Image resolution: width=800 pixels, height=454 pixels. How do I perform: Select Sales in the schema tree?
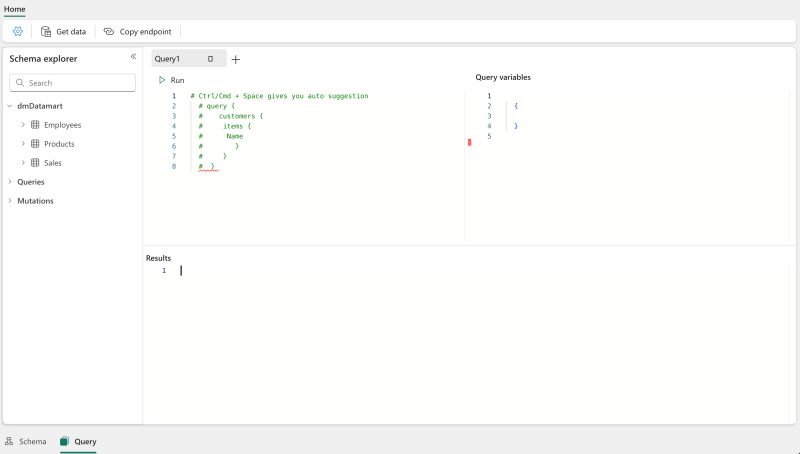click(x=53, y=163)
